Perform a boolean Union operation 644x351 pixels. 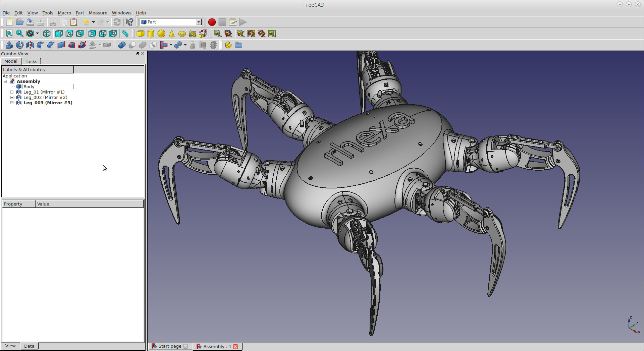point(143,45)
